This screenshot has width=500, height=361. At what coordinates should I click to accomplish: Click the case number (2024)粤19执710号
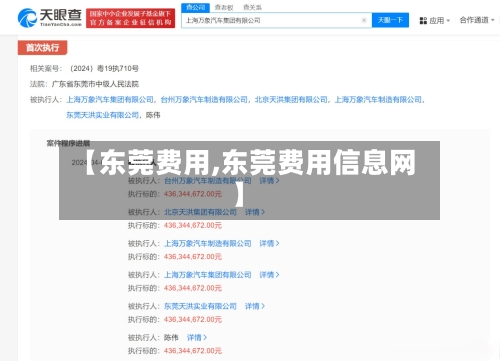(104, 69)
